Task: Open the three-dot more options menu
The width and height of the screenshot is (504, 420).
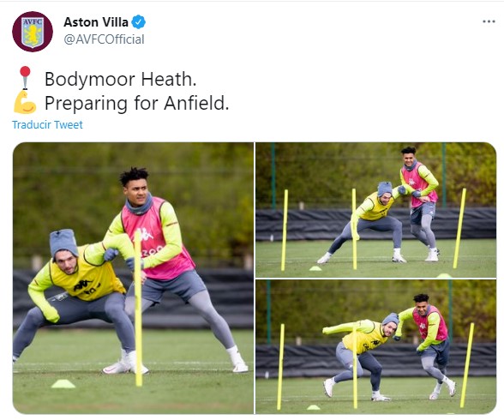Action: coord(489,21)
